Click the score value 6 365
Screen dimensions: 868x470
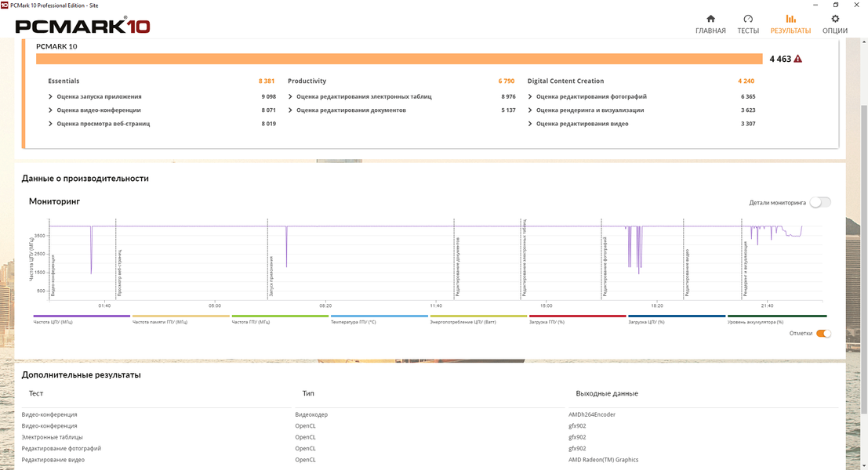[x=748, y=97]
